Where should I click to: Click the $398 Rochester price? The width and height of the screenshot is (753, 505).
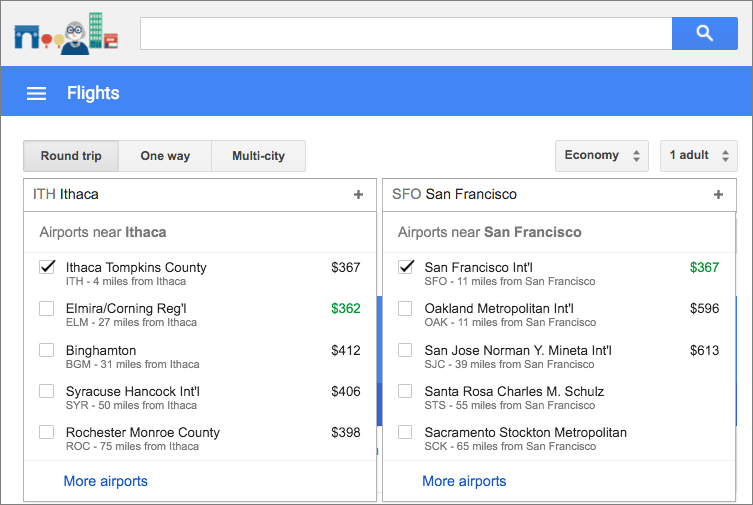(x=346, y=433)
